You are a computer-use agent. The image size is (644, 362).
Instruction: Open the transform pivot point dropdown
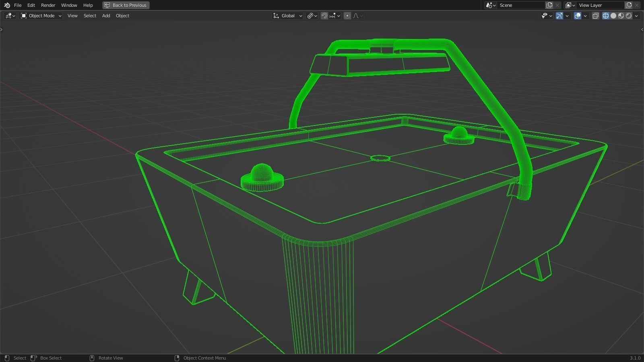point(311,16)
